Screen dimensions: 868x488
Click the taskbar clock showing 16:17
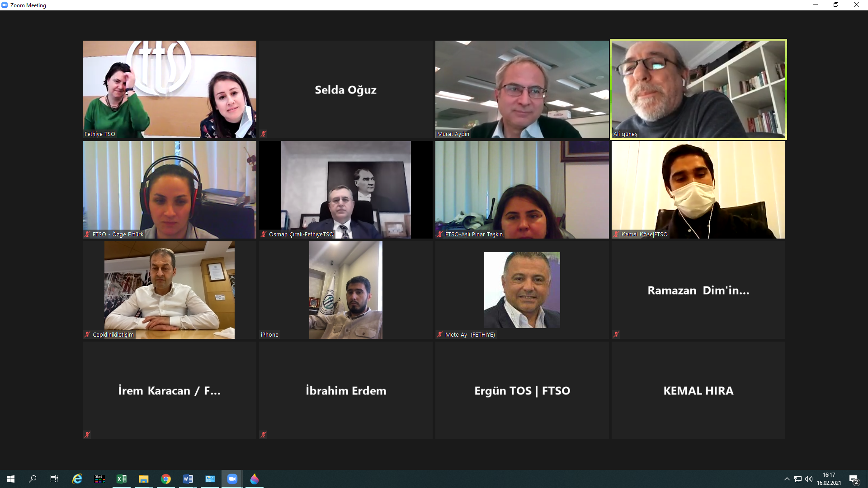click(829, 479)
